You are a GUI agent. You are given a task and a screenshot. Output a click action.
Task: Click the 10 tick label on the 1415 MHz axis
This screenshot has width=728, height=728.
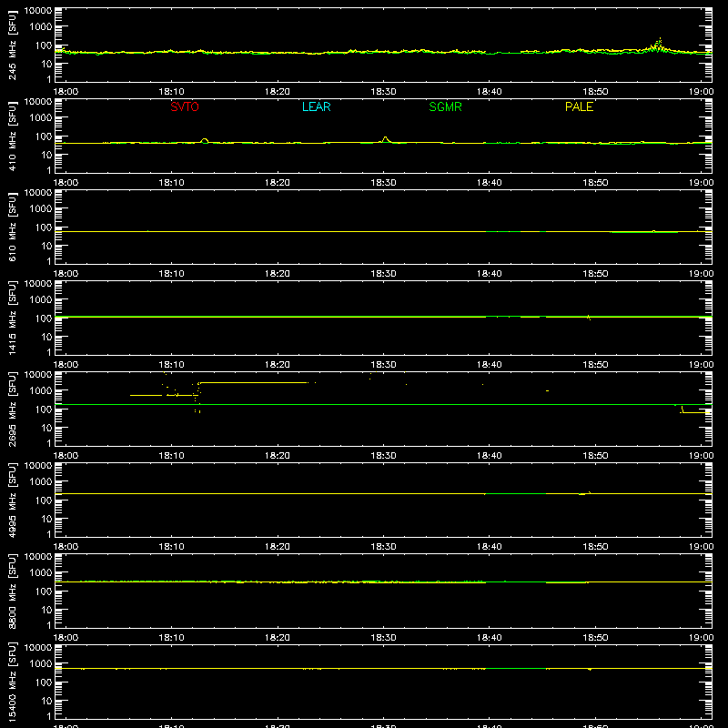click(x=46, y=337)
